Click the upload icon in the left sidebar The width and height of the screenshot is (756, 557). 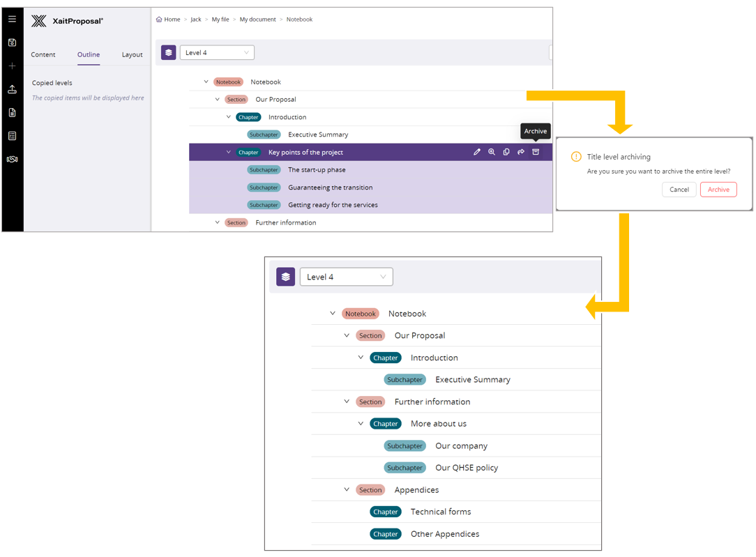[12, 89]
